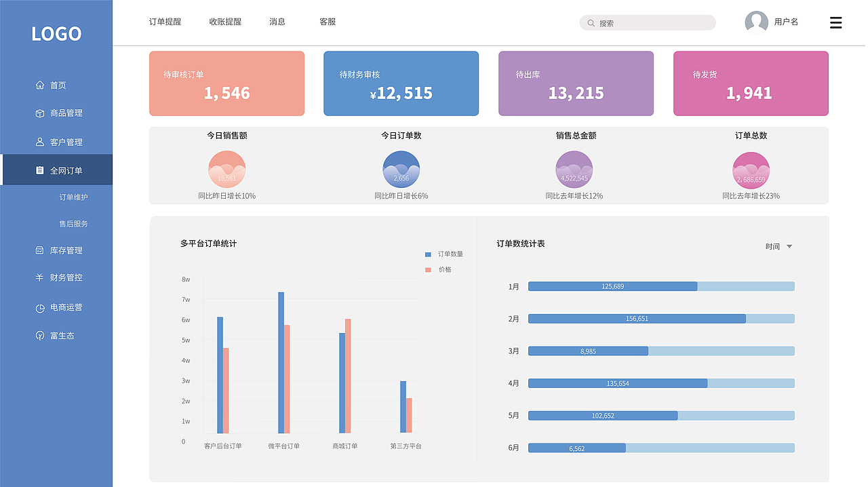
Task: Click the 待审核订单 card
Action: pos(226,83)
